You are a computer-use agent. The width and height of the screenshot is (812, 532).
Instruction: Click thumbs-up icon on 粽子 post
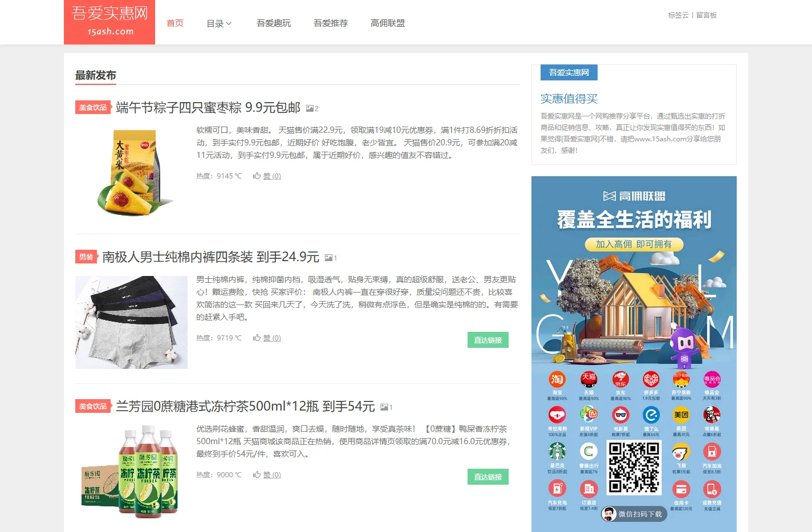(x=257, y=176)
